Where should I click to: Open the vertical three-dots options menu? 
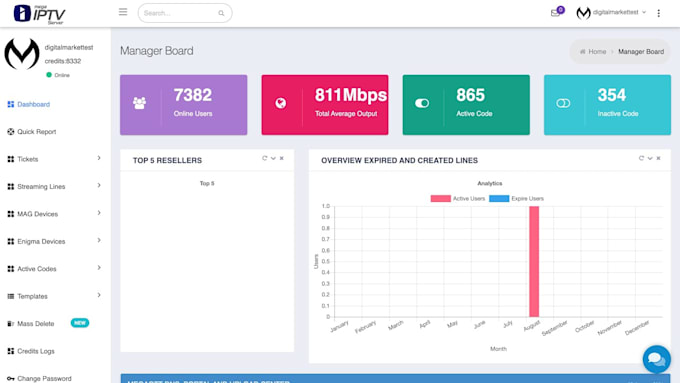tap(658, 13)
